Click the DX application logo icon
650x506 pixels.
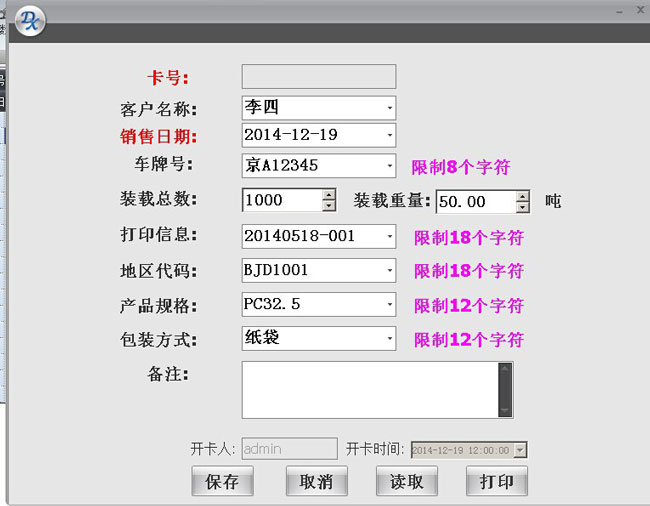(30, 19)
